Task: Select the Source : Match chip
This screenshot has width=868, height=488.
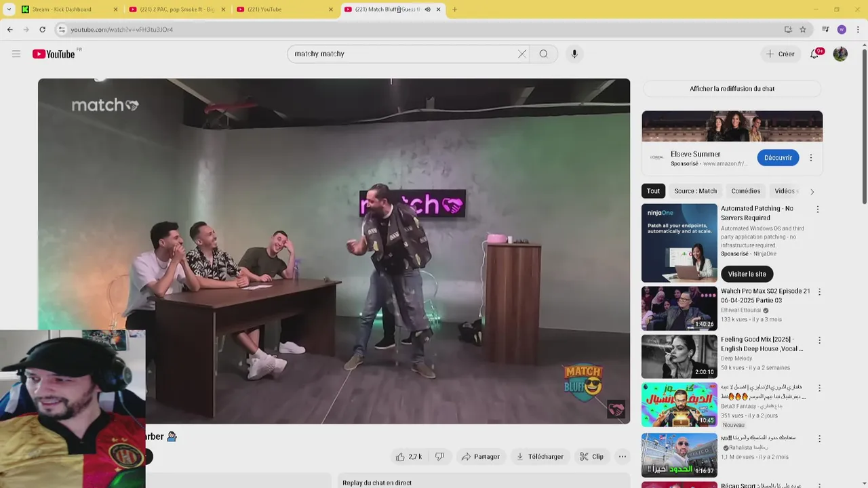Action: (695, 191)
